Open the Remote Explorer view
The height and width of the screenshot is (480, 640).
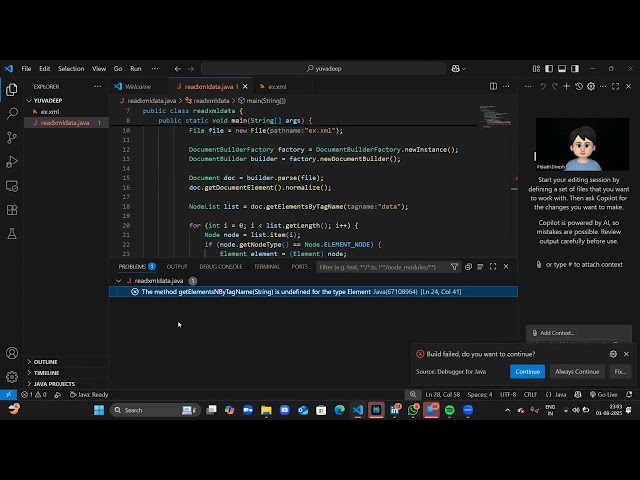coord(12,186)
